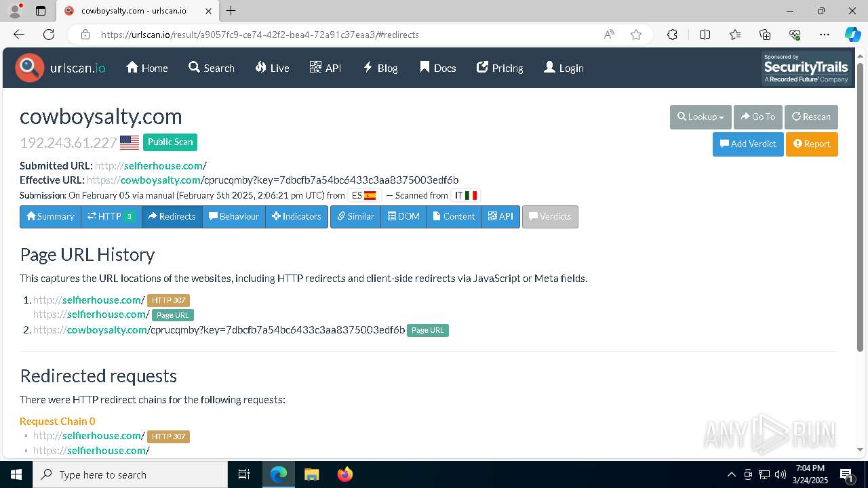Image resolution: width=868 pixels, height=488 pixels.
Task: Open the Favorites list icon
Action: coord(735,35)
